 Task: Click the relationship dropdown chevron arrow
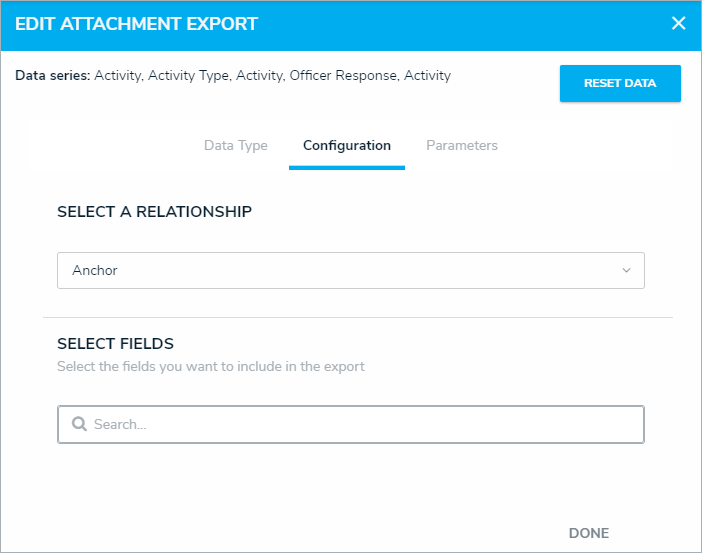tap(627, 270)
